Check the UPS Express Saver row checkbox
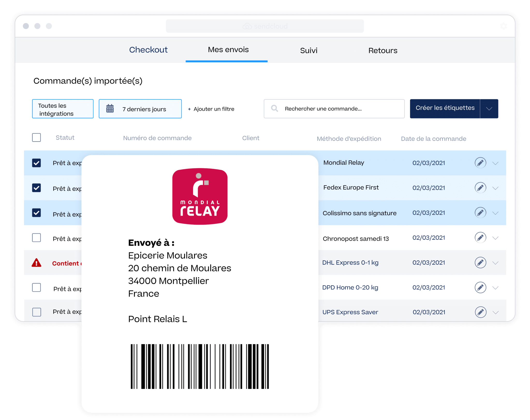The image size is (530, 420). pos(36,312)
